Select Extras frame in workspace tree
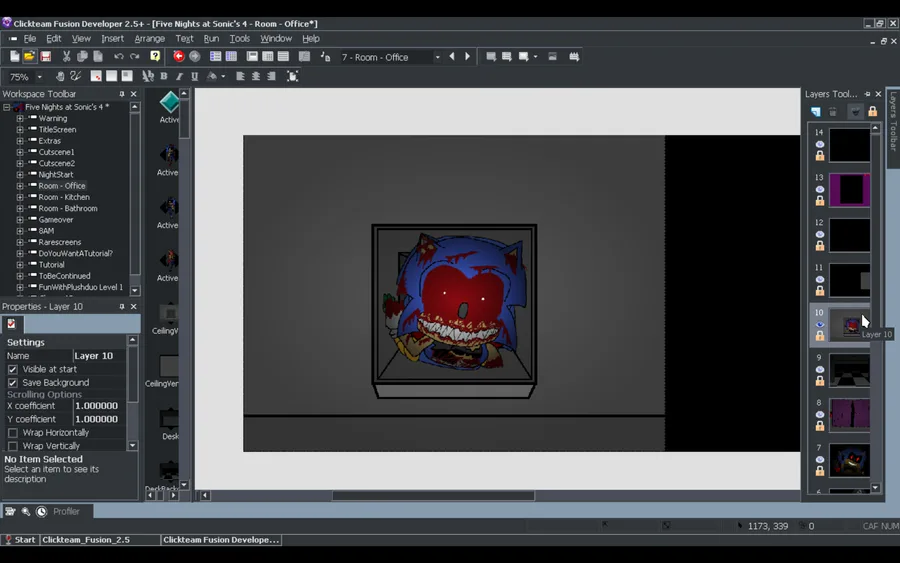 point(49,141)
